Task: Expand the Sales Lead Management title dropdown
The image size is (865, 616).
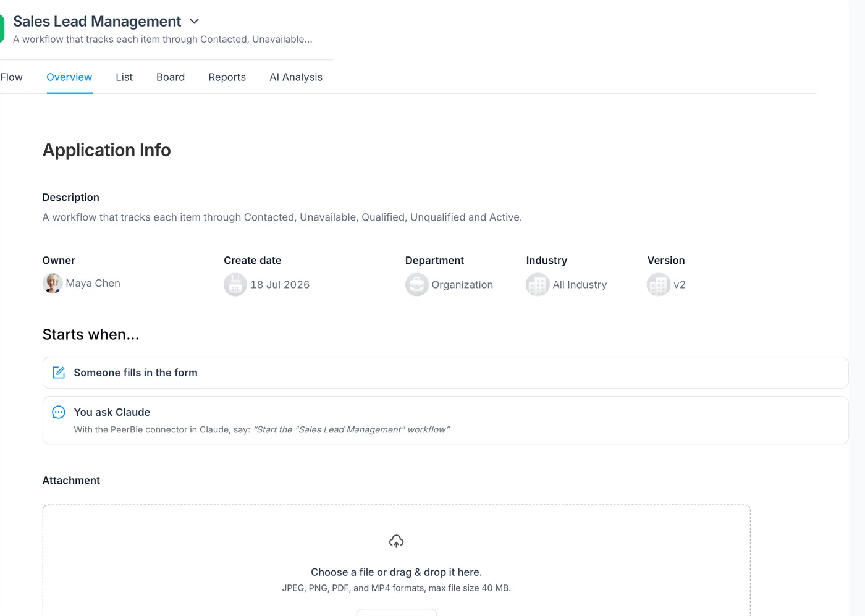Action: click(x=194, y=21)
